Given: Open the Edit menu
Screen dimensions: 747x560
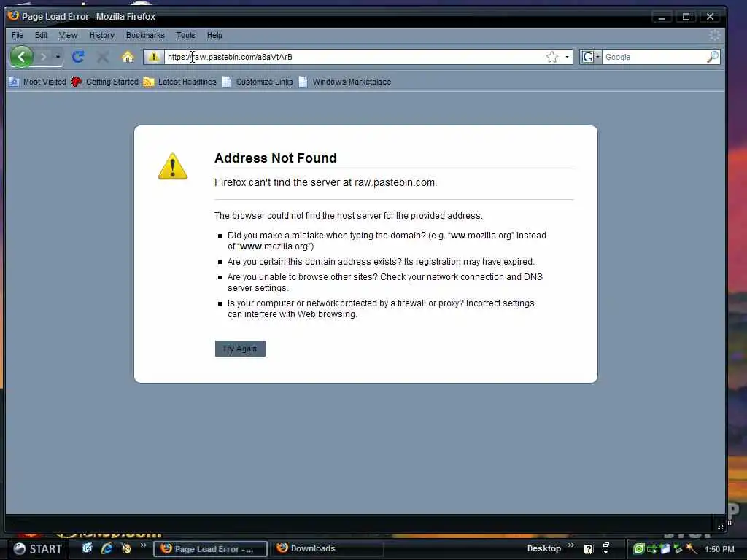Looking at the screenshot, I should point(41,35).
